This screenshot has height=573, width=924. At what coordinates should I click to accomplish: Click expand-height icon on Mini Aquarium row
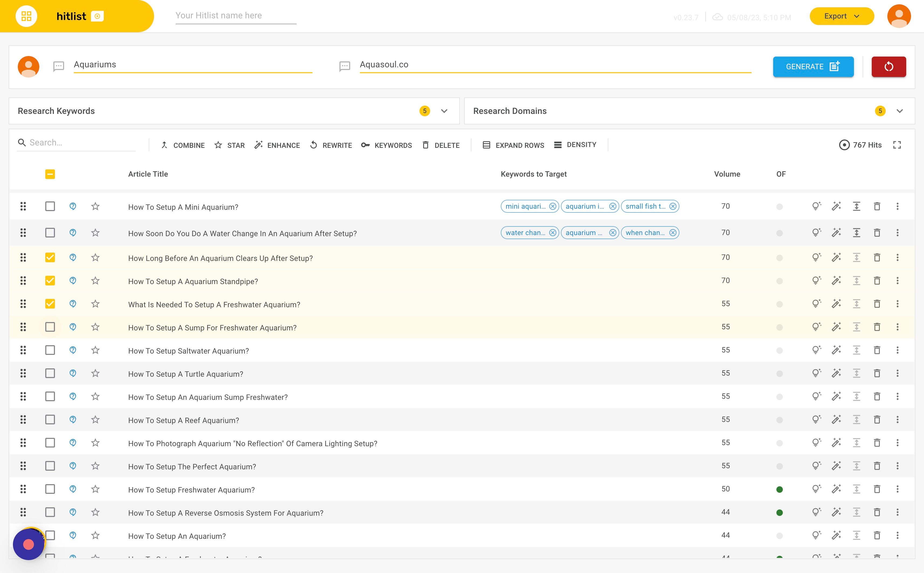click(x=856, y=206)
